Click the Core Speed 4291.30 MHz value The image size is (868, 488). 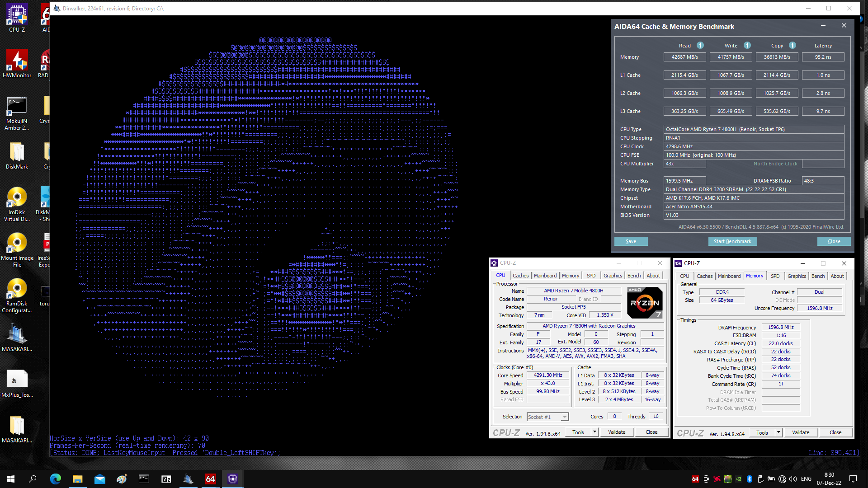pos(548,375)
